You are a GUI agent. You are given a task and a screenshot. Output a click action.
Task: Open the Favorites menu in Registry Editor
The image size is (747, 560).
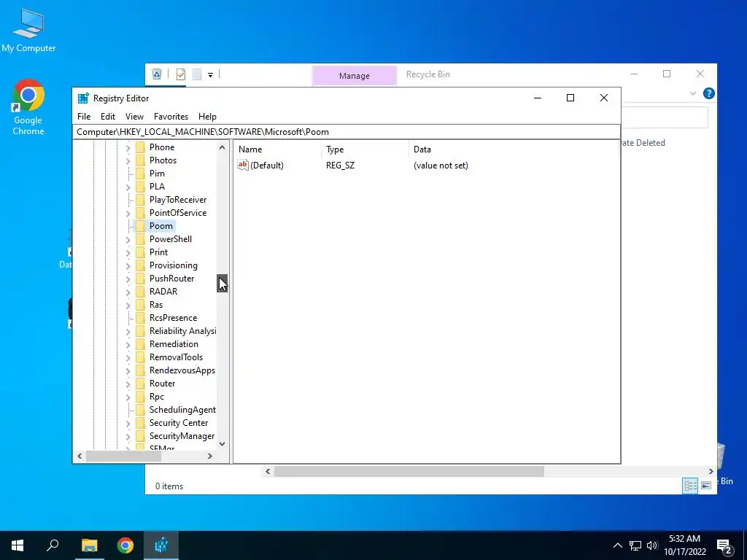[x=171, y=116]
